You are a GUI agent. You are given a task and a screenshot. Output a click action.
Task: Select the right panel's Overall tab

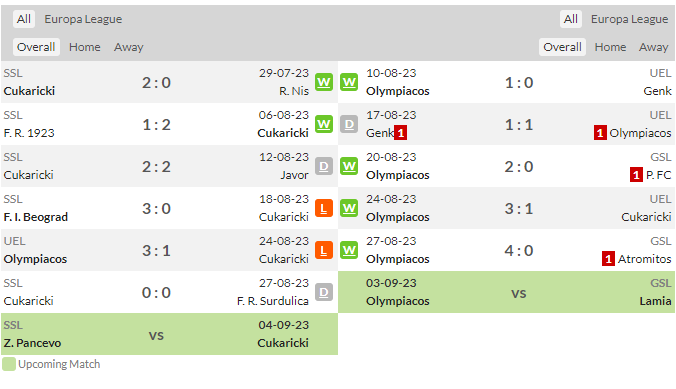(562, 47)
